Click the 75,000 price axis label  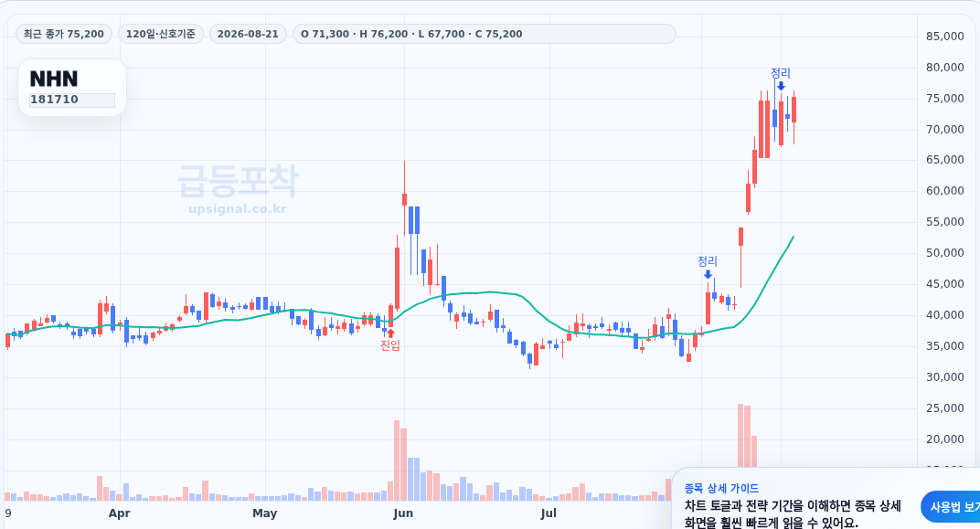[944, 99]
